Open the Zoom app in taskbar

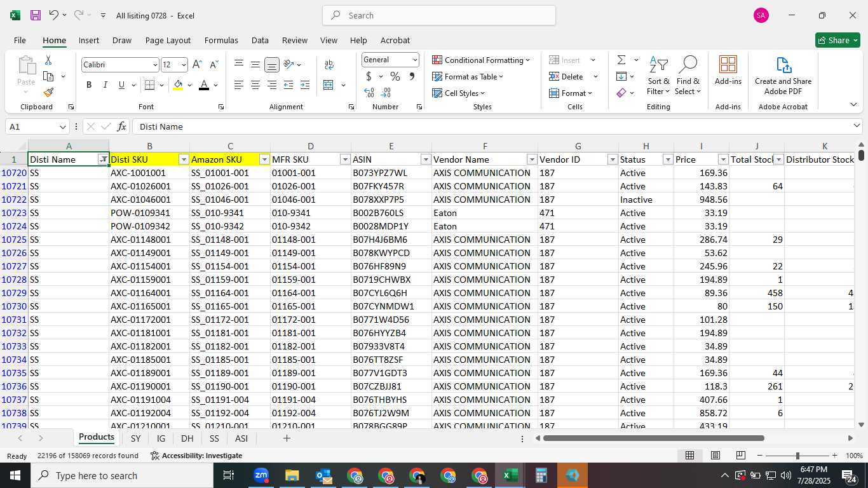261,475
